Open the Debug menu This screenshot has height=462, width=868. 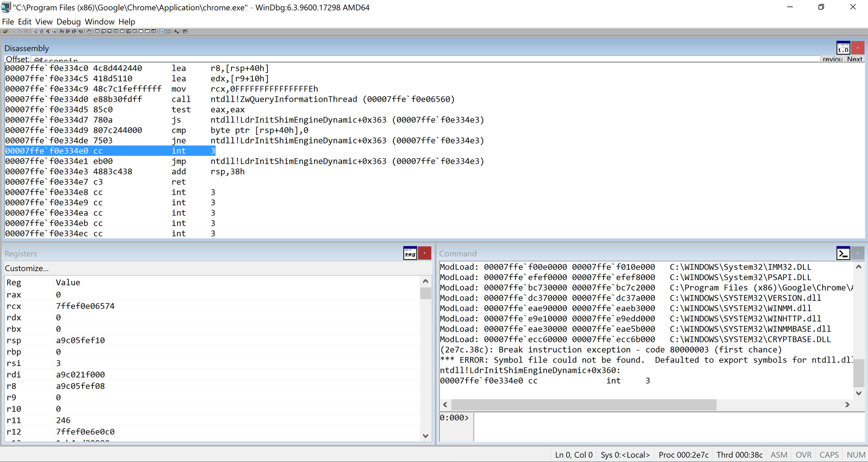pos(68,22)
